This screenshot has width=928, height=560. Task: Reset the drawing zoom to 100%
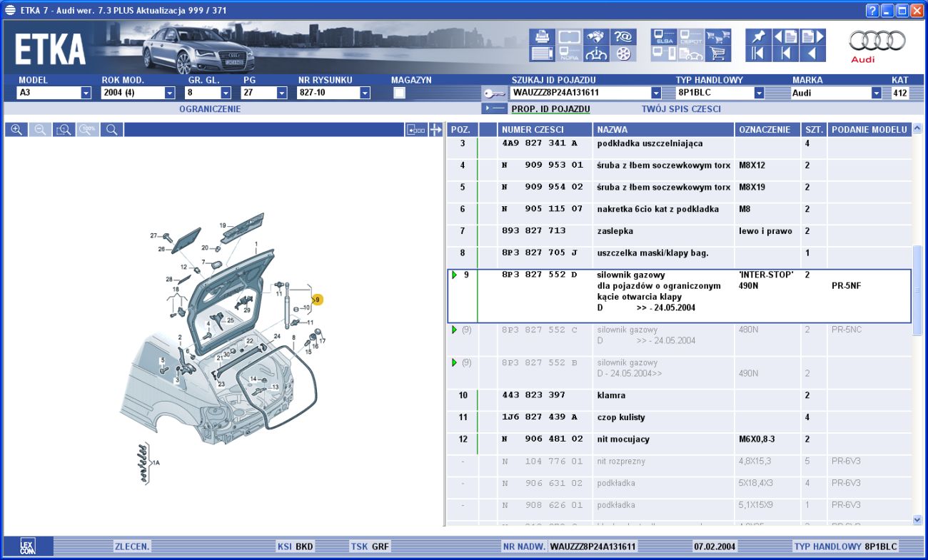tap(89, 130)
